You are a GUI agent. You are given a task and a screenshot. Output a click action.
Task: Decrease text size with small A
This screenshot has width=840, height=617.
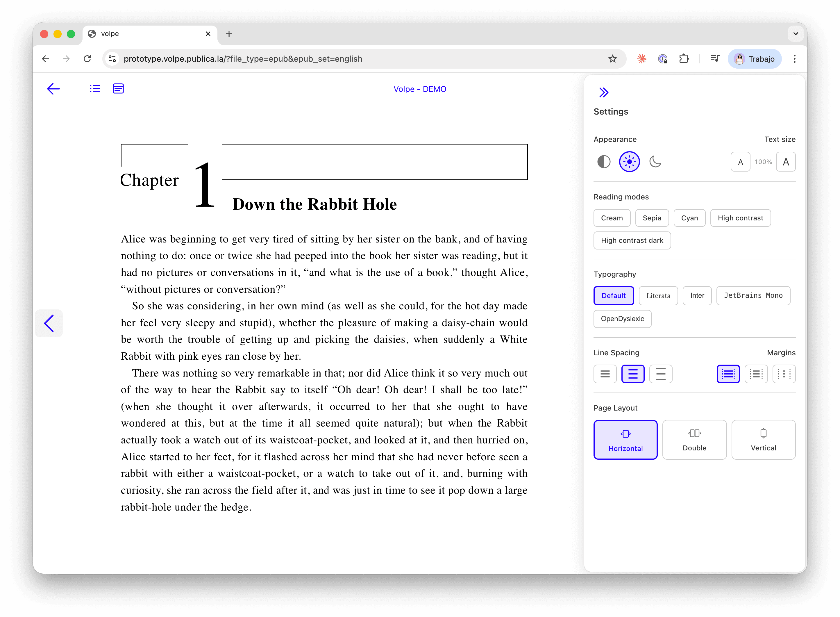[x=740, y=162]
